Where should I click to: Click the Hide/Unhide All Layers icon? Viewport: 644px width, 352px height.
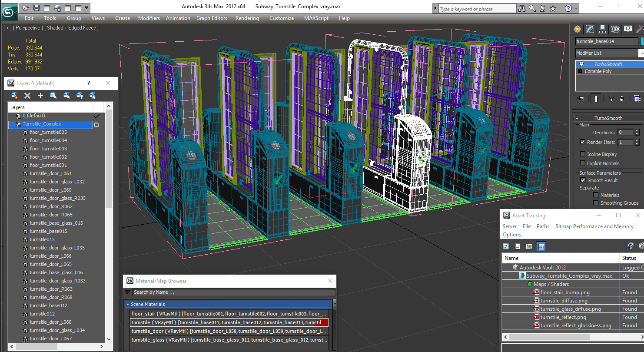pos(80,96)
